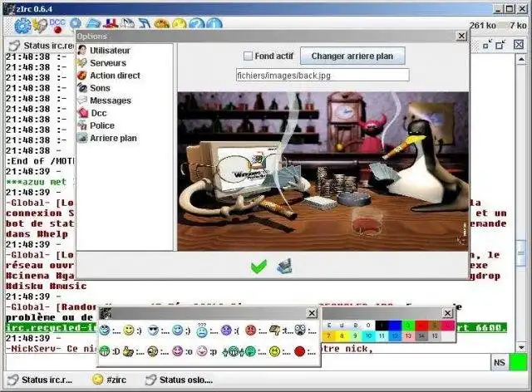Switch to Status oslo... bottom tab
Viewport: 532px width, 392px height.
180,380
